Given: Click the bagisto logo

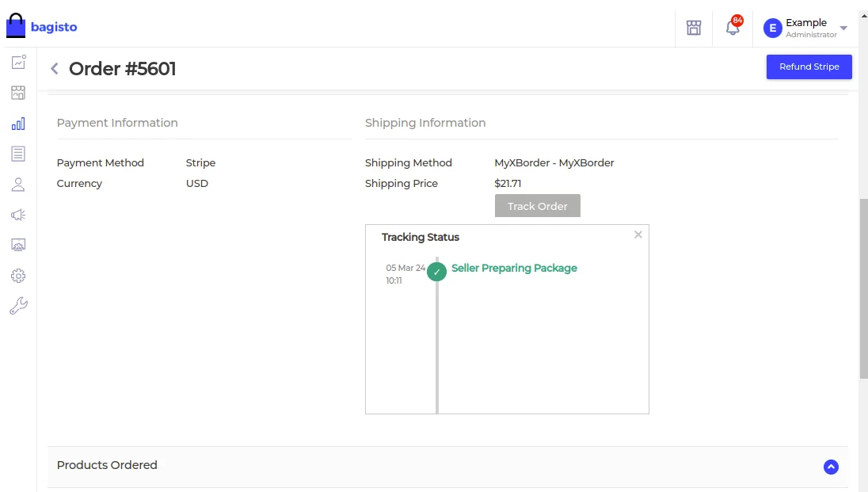Looking at the screenshot, I should click(42, 26).
